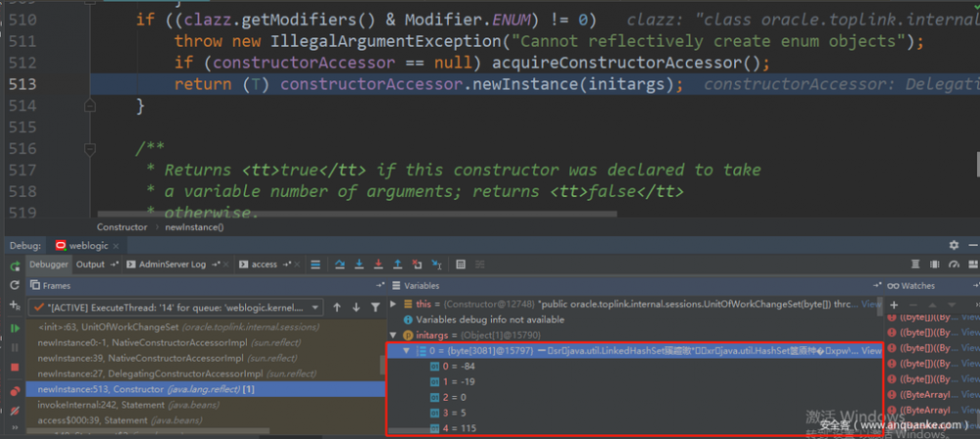Image resolution: width=980 pixels, height=439 pixels.
Task: Open Debug tool window settings gear
Action: pos(954,245)
